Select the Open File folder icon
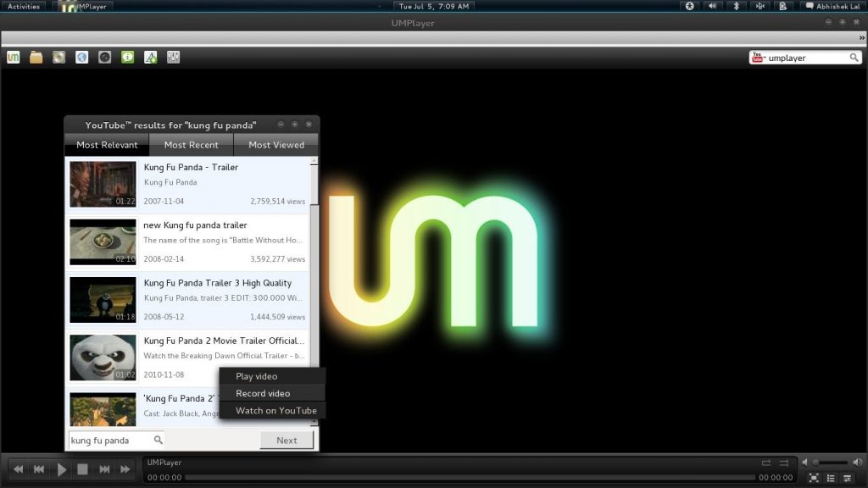The width and height of the screenshot is (868, 488). [36, 56]
